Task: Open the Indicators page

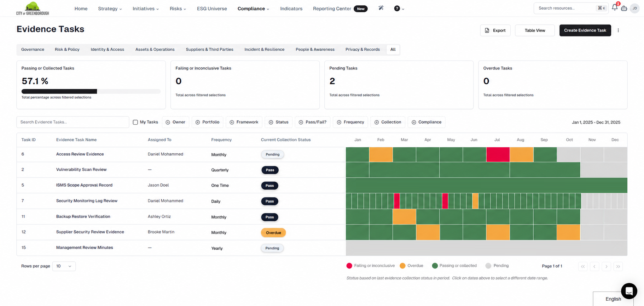Action: pyautogui.click(x=291, y=8)
